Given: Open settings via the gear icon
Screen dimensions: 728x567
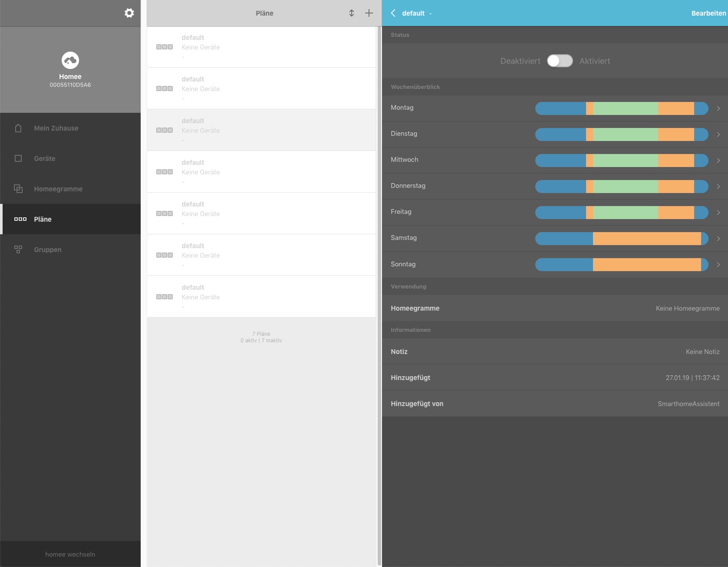Looking at the screenshot, I should 129,13.
